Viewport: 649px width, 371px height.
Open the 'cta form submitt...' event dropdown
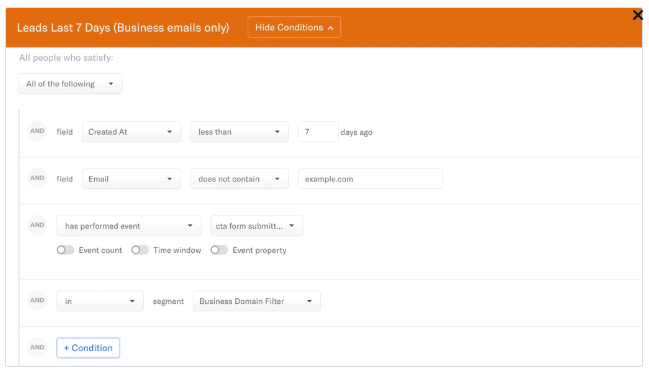(x=257, y=226)
